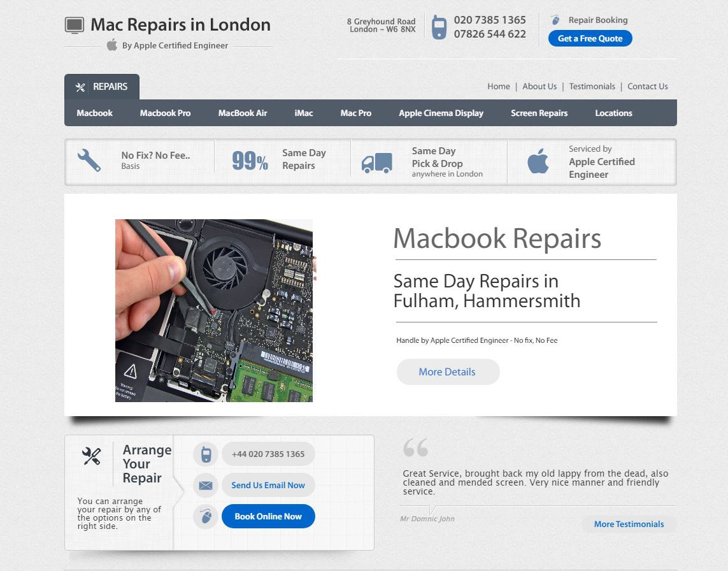Click the Arrange Your Repair heading
Viewport: 728px width, 571px height.
coord(147,464)
